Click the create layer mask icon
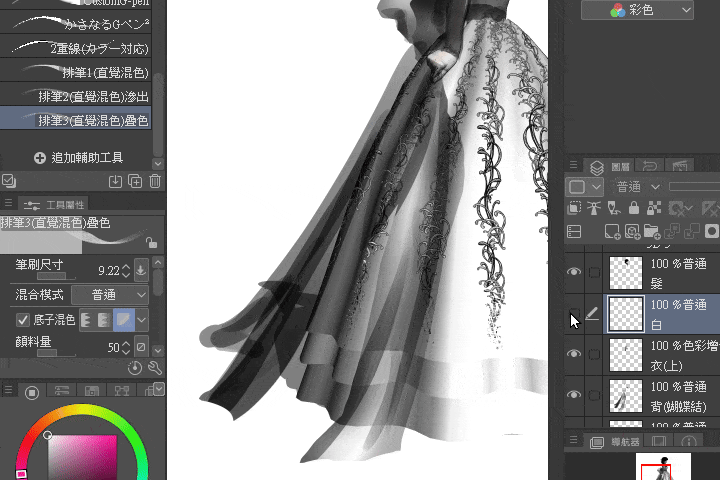Screen dimensions: 720x480 click(712, 232)
